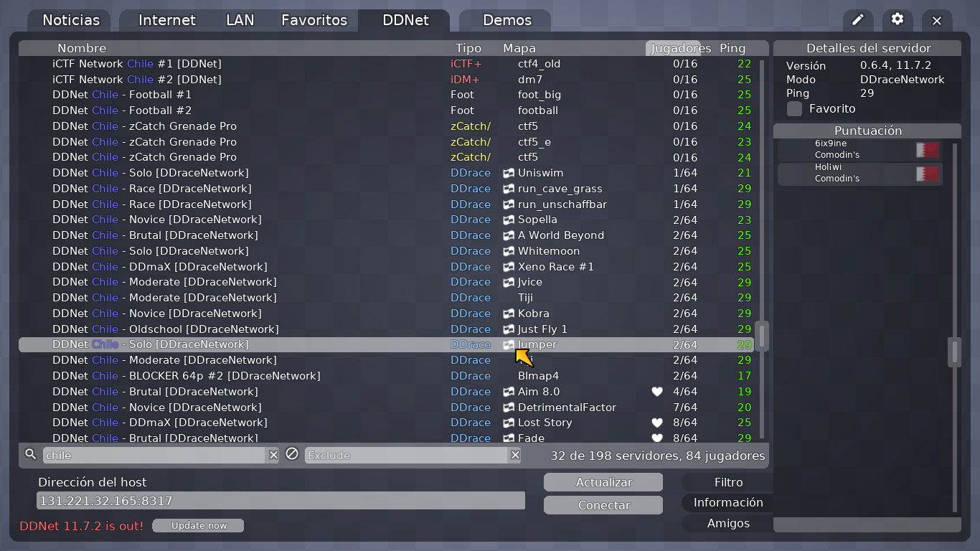The width and height of the screenshot is (980, 551).
Task: Clear the chile search with its X icon
Action: (x=273, y=455)
